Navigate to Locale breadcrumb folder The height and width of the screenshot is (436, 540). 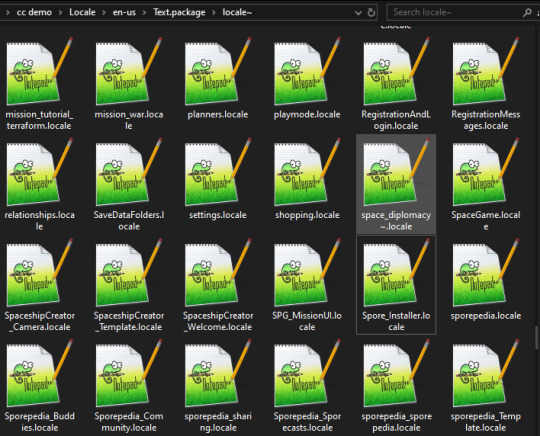tap(82, 12)
